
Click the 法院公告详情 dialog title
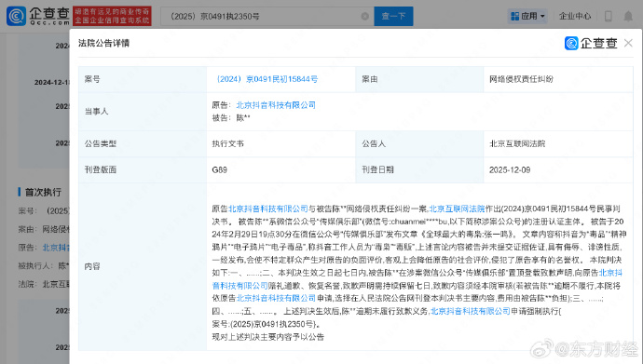(103, 43)
